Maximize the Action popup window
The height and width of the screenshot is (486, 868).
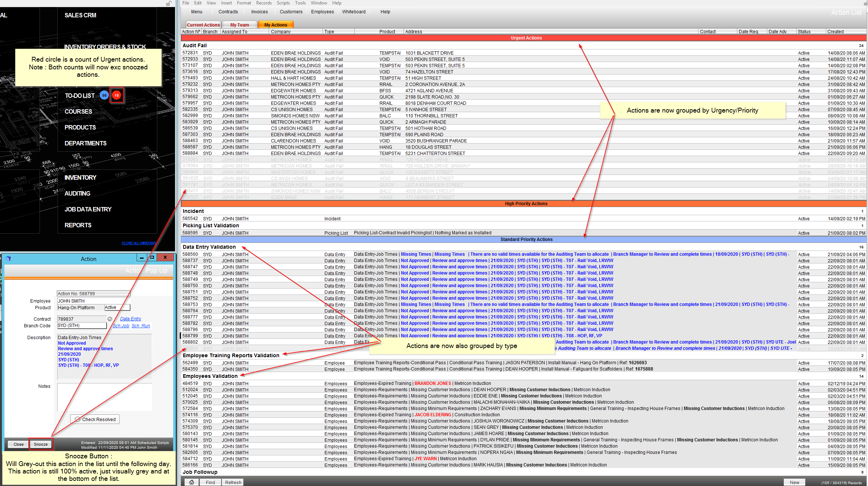pyautogui.click(x=152, y=257)
